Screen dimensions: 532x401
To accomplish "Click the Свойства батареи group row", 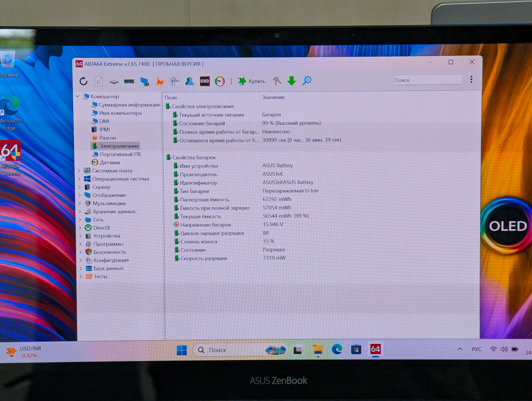I will [x=191, y=157].
